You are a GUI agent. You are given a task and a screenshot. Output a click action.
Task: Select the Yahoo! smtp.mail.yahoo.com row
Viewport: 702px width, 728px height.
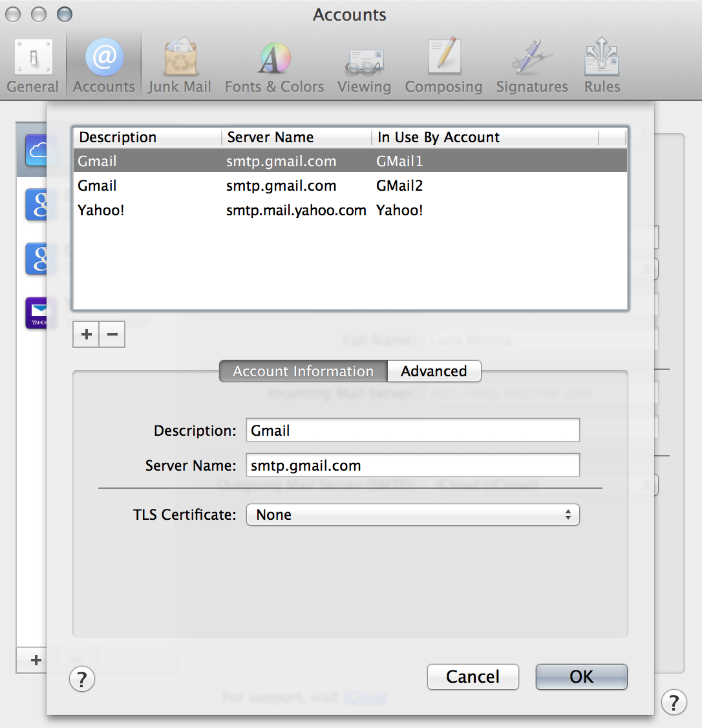click(x=350, y=210)
